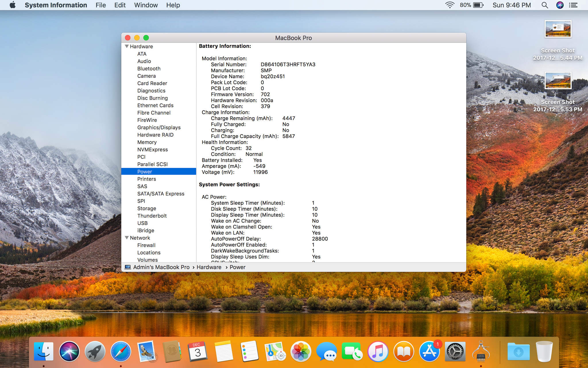The height and width of the screenshot is (368, 588).
Task: Open System Preferences gear icon
Action: click(x=455, y=351)
